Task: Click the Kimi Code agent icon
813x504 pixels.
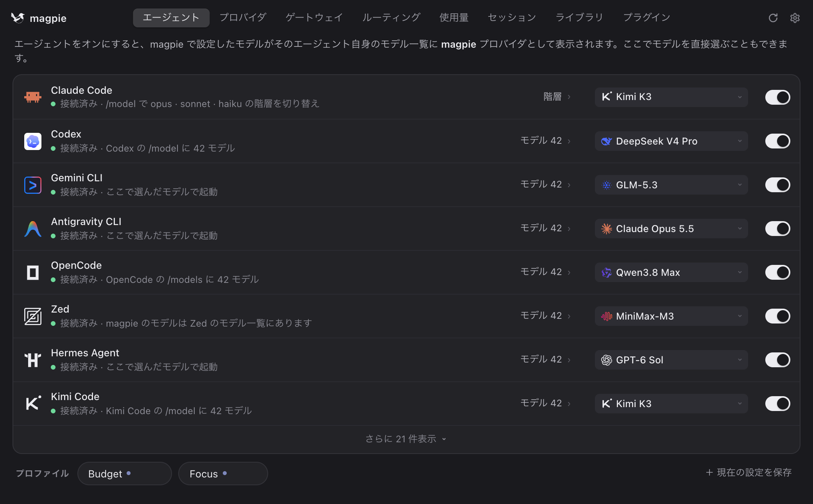Action: point(33,404)
